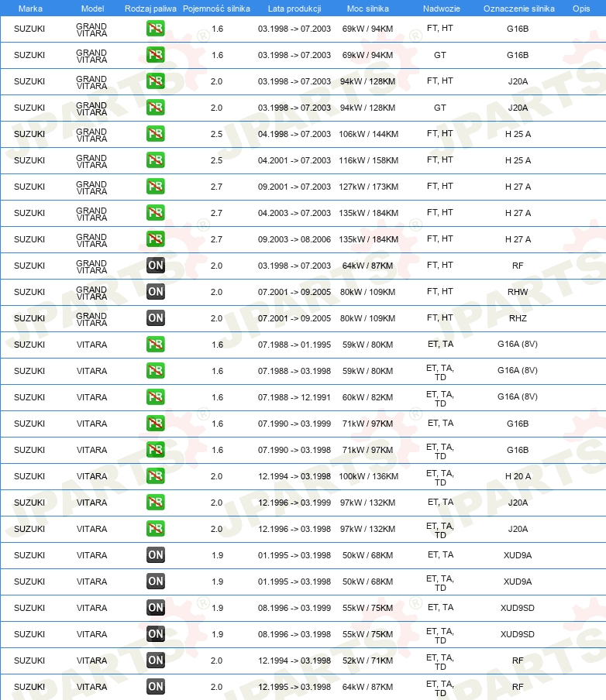Viewport: 606px width, 700px height.
Task: Click the XUD9SD code in ET, TA, TD row
Action: coord(518,634)
